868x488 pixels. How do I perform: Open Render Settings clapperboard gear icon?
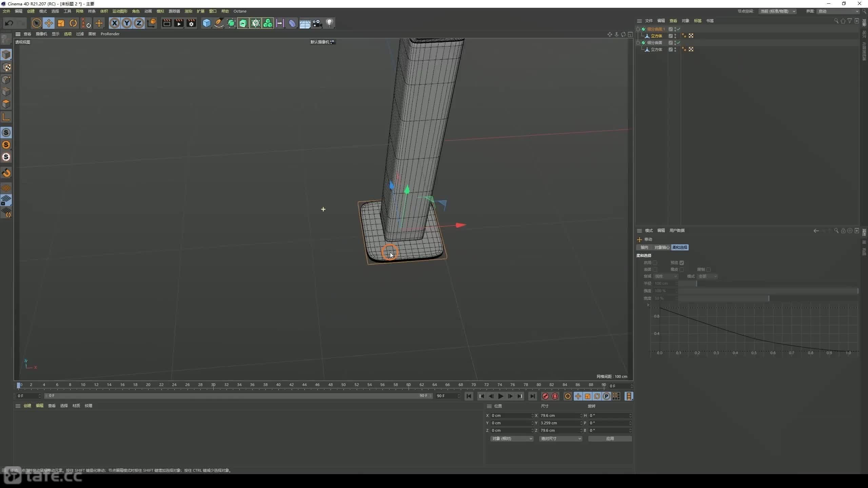click(191, 23)
